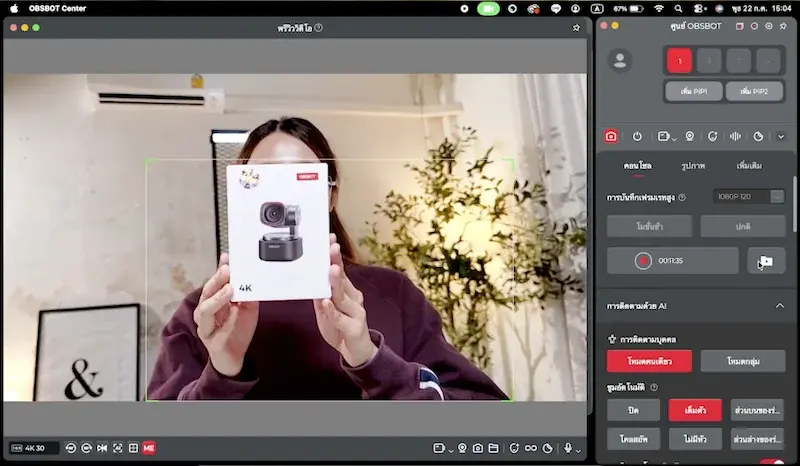800x466 pixels.
Task: Click the help icon beside high frame rate label
Action: pos(682,198)
